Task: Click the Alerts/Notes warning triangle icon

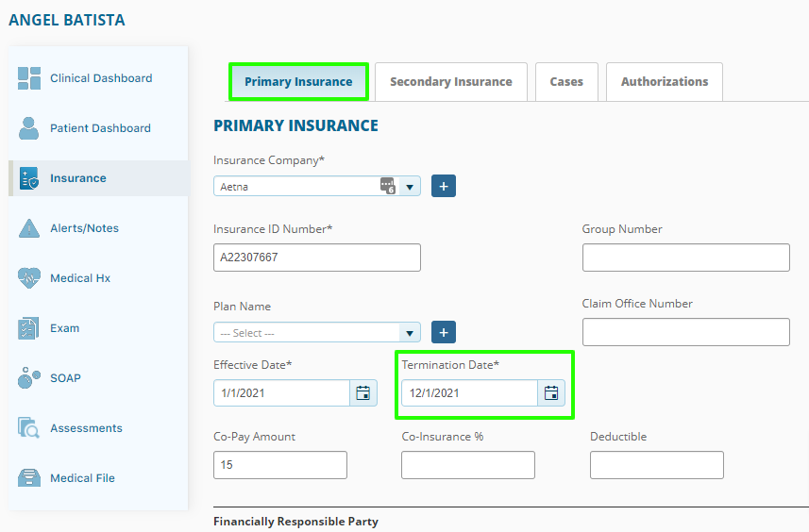Action: pos(29,228)
